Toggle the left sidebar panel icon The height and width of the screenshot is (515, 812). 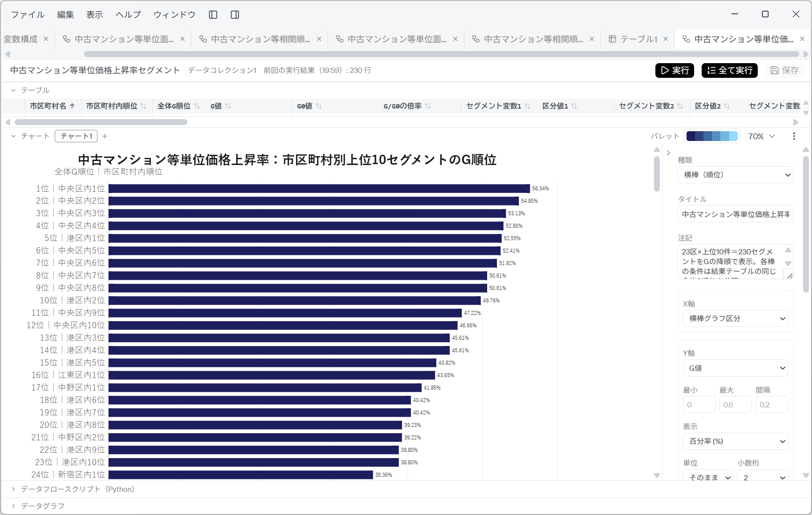click(x=213, y=15)
